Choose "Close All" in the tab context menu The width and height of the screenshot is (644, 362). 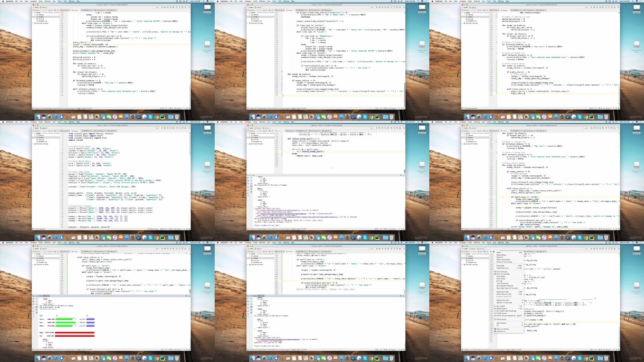(509, 257)
